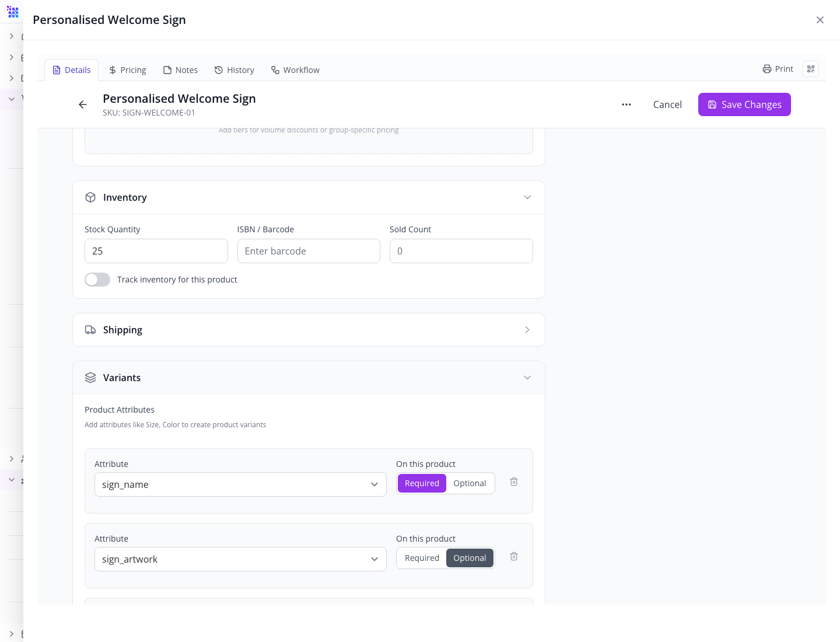The image size is (840, 642).
Task: Collapse the Variants section
Action: [527, 378]
